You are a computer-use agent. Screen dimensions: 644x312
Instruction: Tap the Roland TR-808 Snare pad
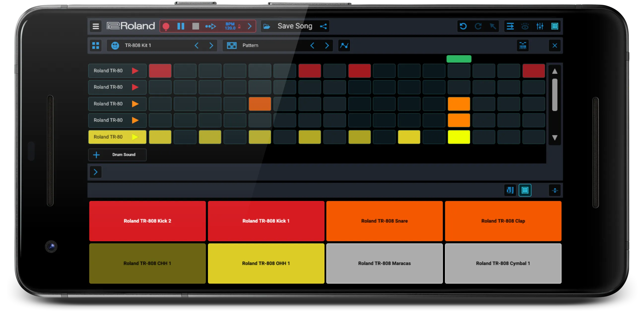click(384, 221)
